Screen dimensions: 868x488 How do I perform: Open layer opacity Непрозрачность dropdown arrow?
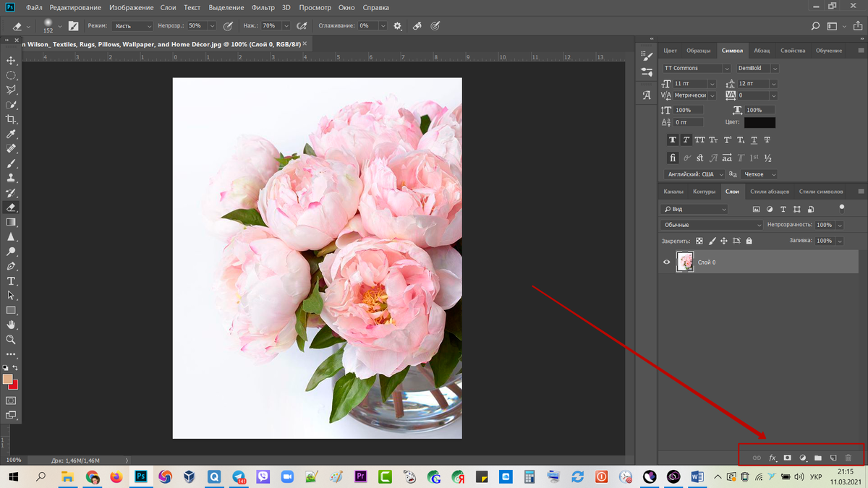839,225
